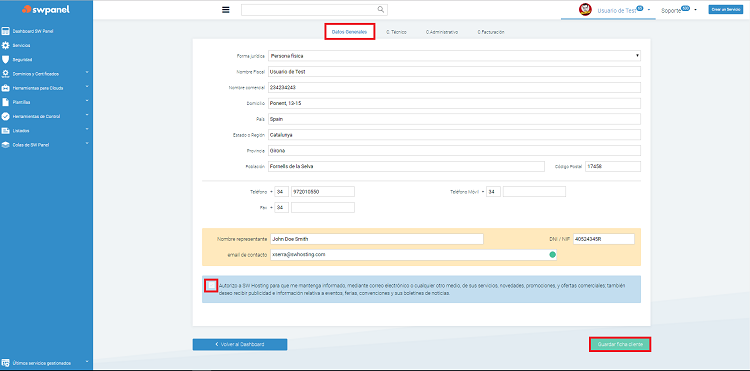Screen dimensions: 750x371
Task: Switch to the C. Facturación tab
Action: (491, 32)
